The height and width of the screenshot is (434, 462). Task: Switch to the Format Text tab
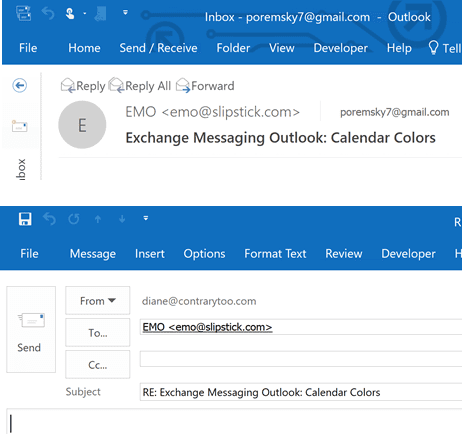point(275,254)
